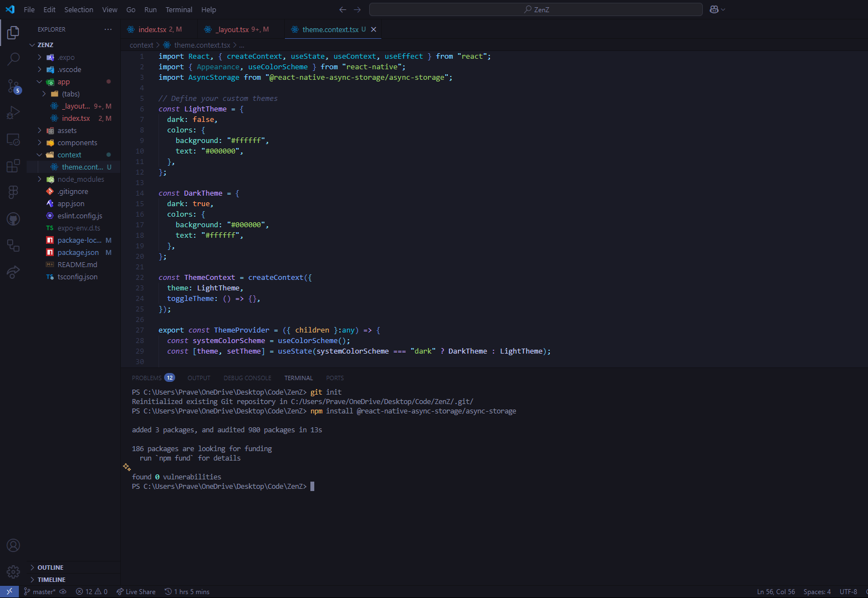Click Ln 56, Col 56 cursor position
This screenshot has width=868, height=598.
tap(776, 591)
